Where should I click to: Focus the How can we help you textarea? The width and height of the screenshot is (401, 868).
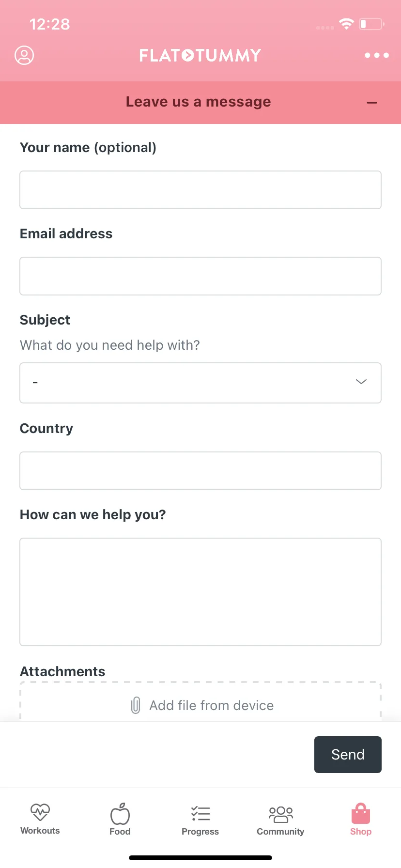[200, 592]
